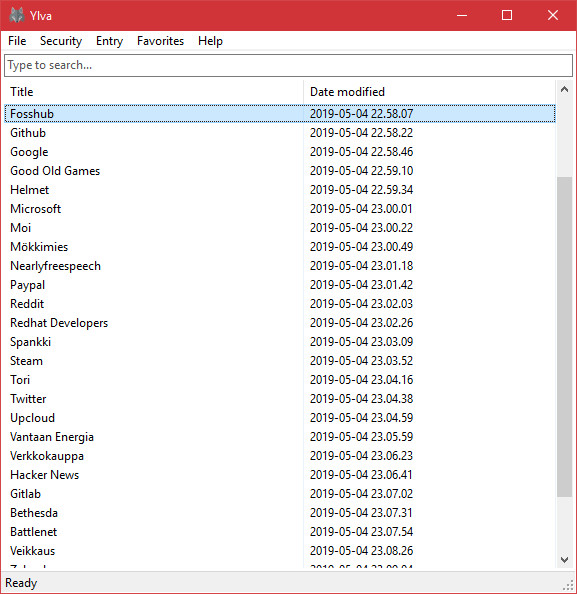This screenshot has width=577, height=594.
Task: Sort by Date modified column header
Action: click(x=430, y=92)
